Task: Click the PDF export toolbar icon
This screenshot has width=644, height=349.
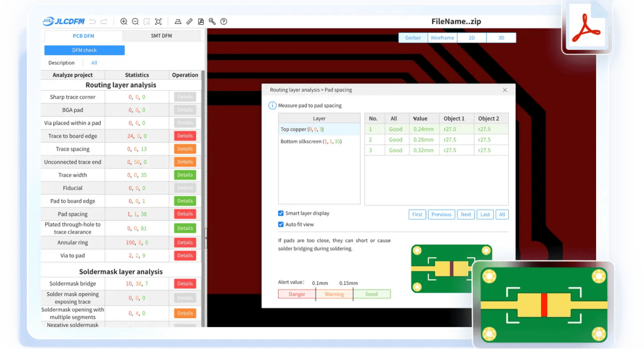Action: click(x=201, y=21)
